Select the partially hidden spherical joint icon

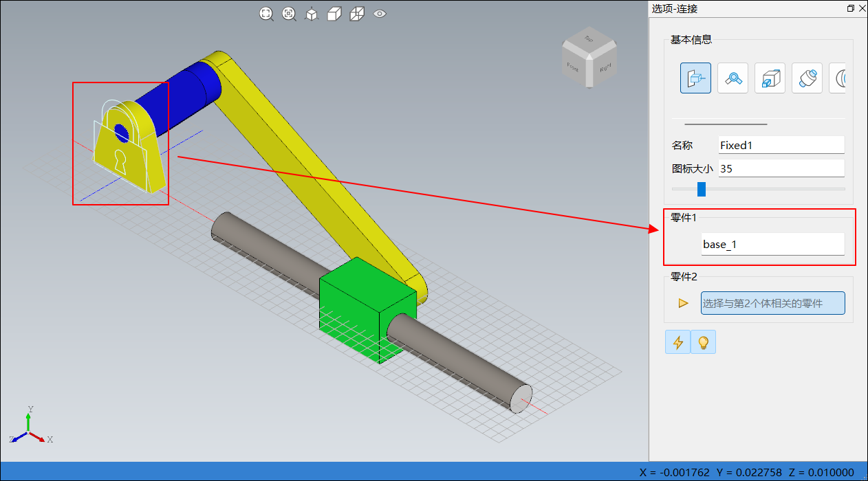point(838,78)
